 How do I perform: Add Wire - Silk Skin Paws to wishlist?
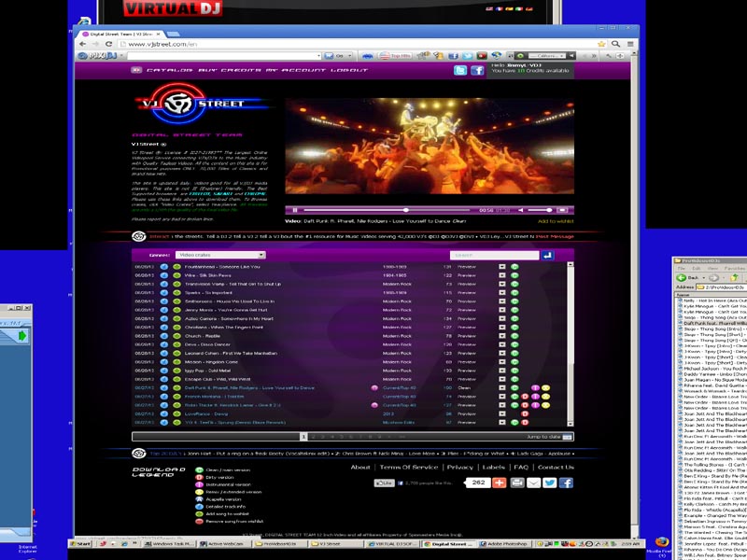click(x=176, y=275)
